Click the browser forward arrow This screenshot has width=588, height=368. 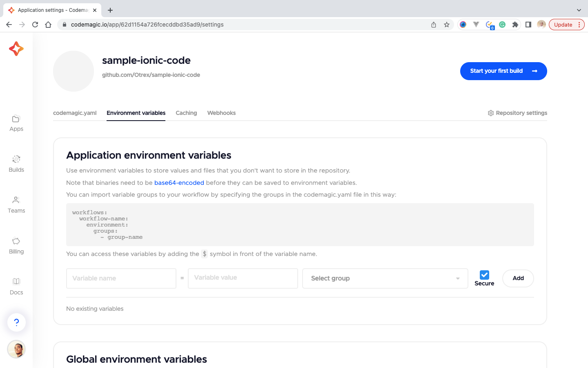pyautogui.click(x=22, y=25)
